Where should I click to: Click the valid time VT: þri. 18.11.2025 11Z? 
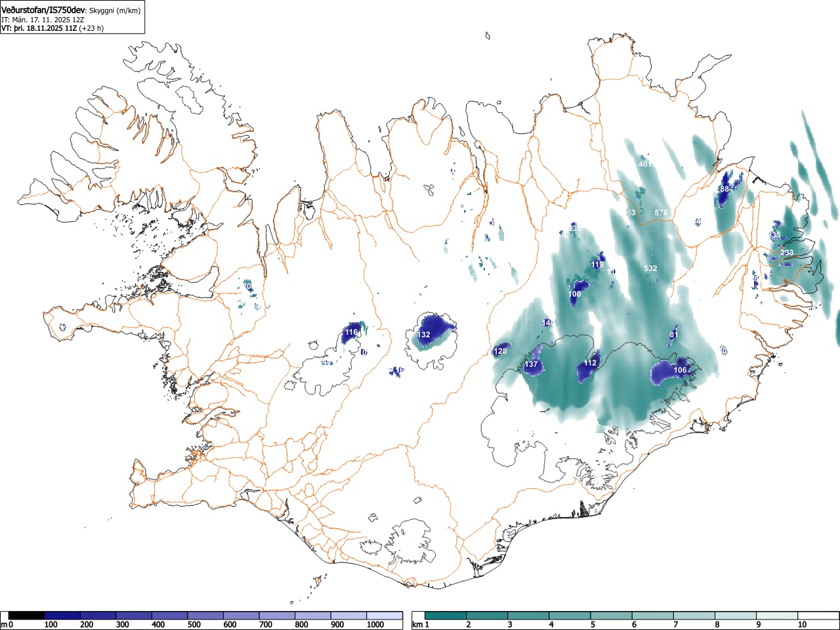39,28
